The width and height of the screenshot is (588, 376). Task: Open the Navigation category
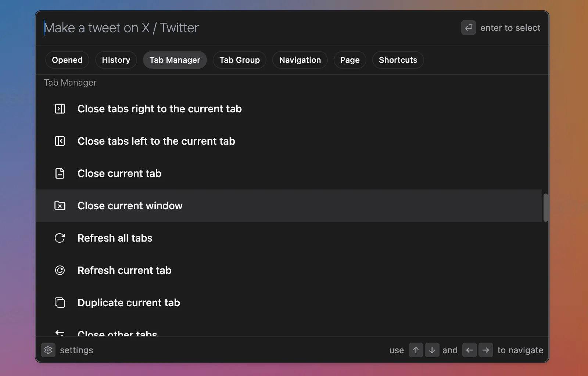point(300,60)
